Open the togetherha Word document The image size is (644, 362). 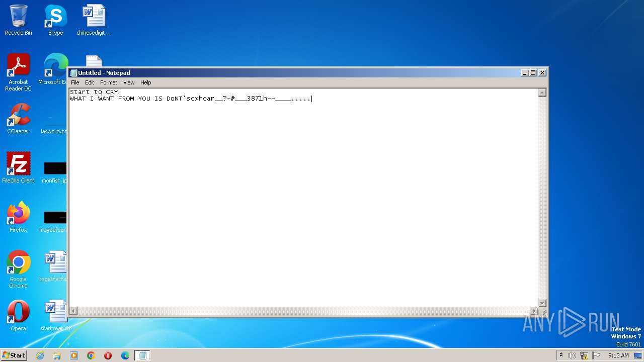coord(54,267)
